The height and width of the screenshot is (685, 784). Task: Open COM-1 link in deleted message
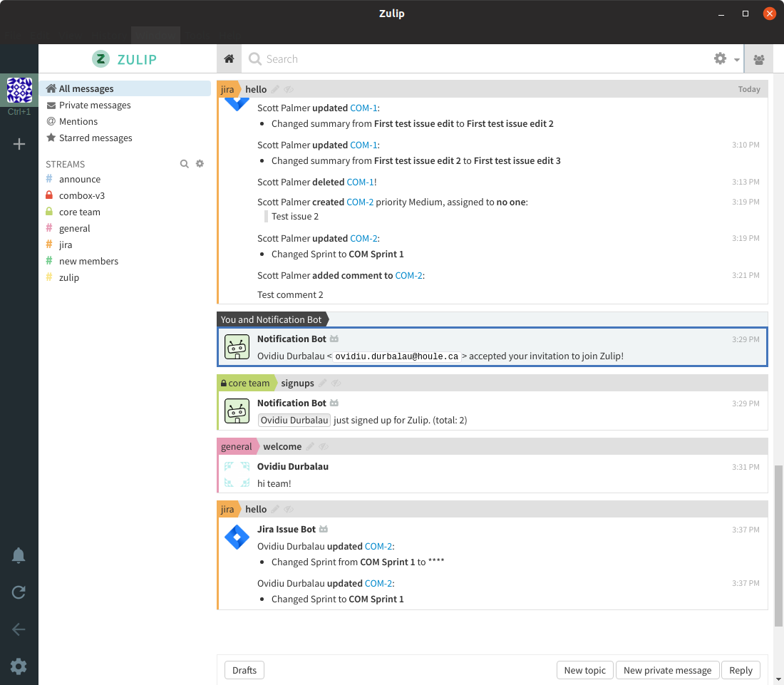click(360, 182)
